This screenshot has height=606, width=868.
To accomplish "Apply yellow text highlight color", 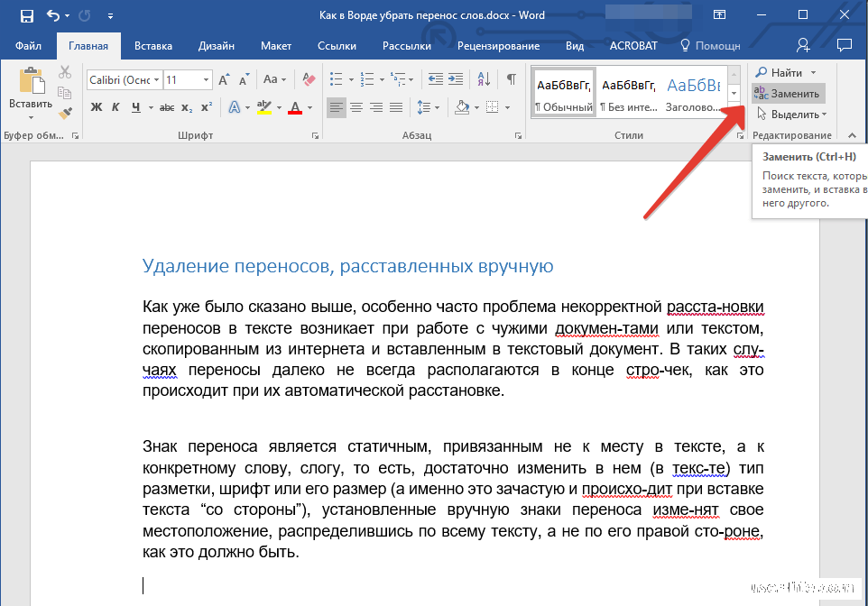I will [x=264, y=107].
